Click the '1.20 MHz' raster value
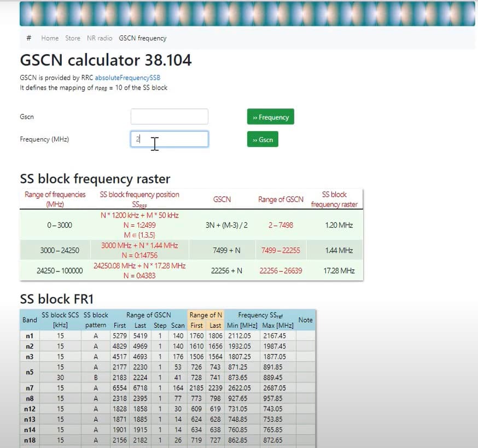Image resolution: width=478 pixels, height=448 pixels. point(339,225)
